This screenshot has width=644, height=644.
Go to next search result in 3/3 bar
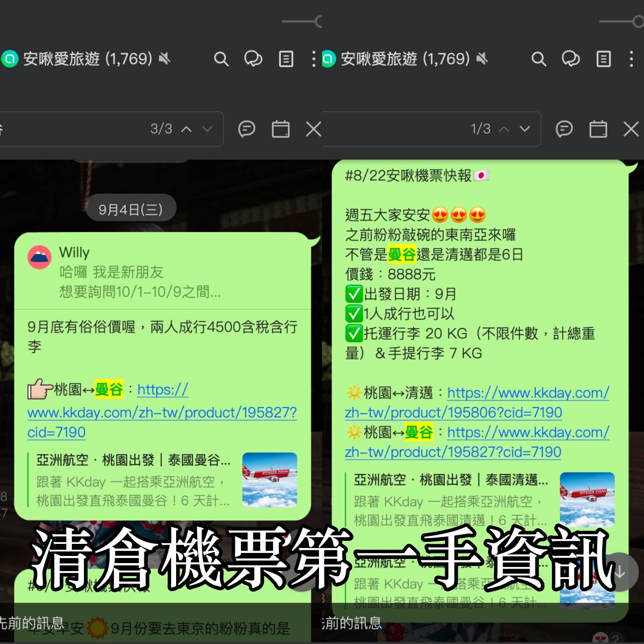click(x=207, y=129)
